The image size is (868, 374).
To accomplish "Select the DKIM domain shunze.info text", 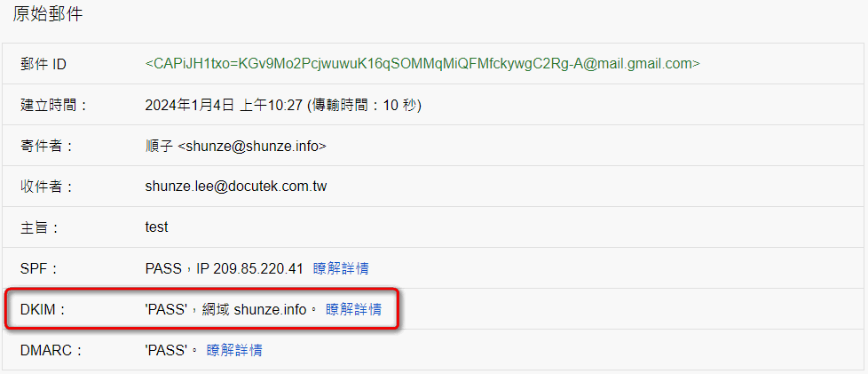I will [270, 310].
